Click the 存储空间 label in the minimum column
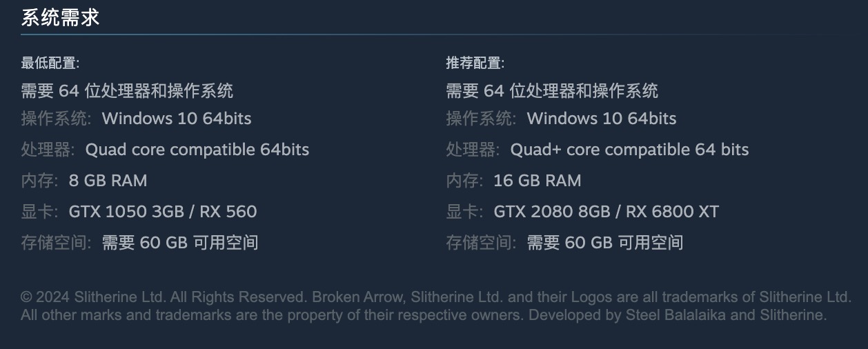 [55, 243]
